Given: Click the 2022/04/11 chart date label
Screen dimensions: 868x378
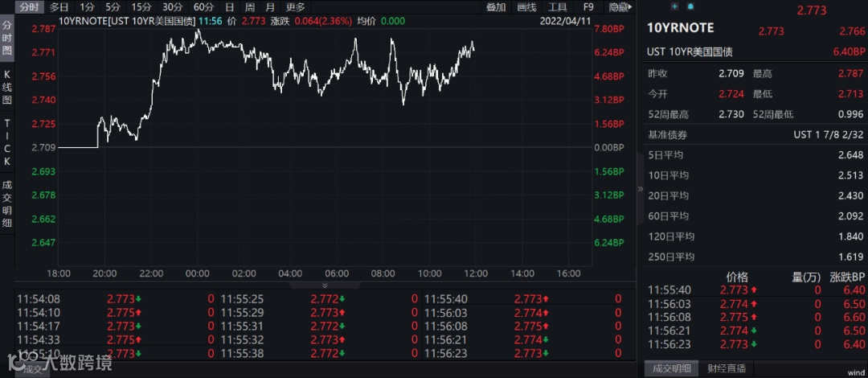Looking at the screenshot, I should [567, 21].
